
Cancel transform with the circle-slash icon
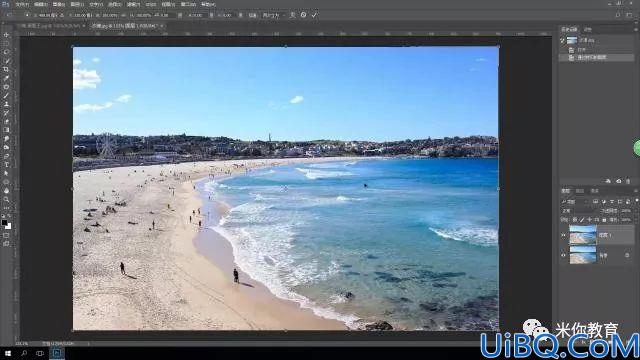[x=303, y=15]
